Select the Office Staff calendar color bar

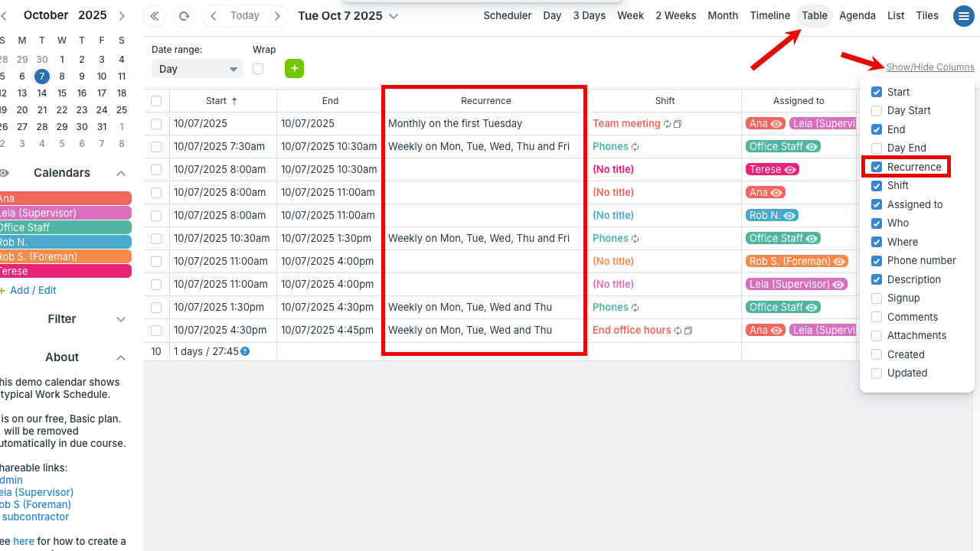pyautogui.click(x=65, y=227)
